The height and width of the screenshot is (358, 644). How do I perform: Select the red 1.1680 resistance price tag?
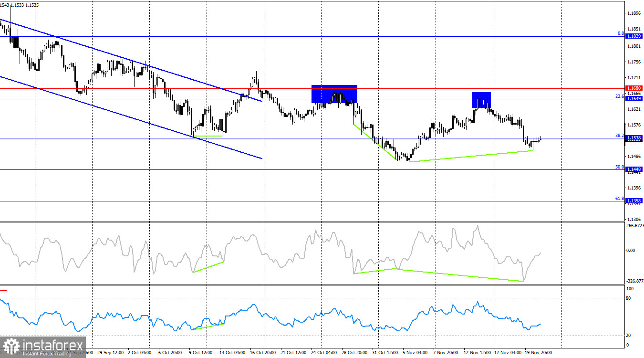[x=633, y=89]
